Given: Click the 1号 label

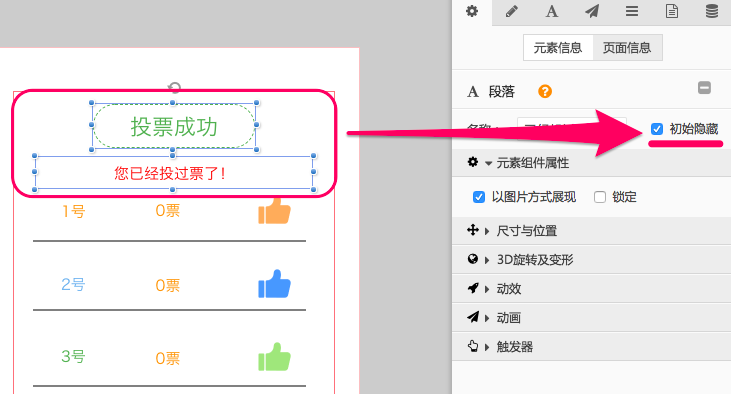Looking at the screenshot, I should coord(74,211).
